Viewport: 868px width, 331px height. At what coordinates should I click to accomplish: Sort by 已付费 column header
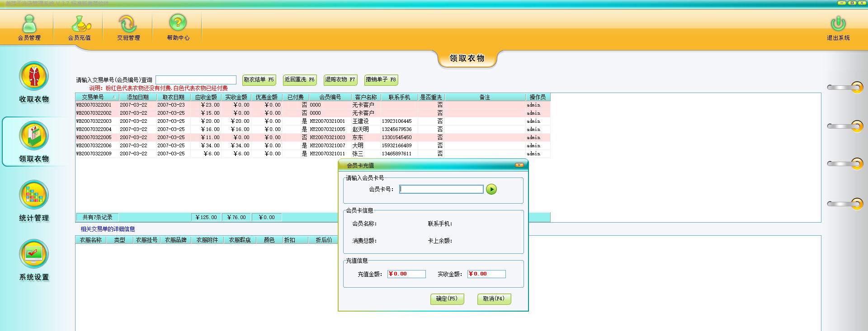[x=296, y=97]
